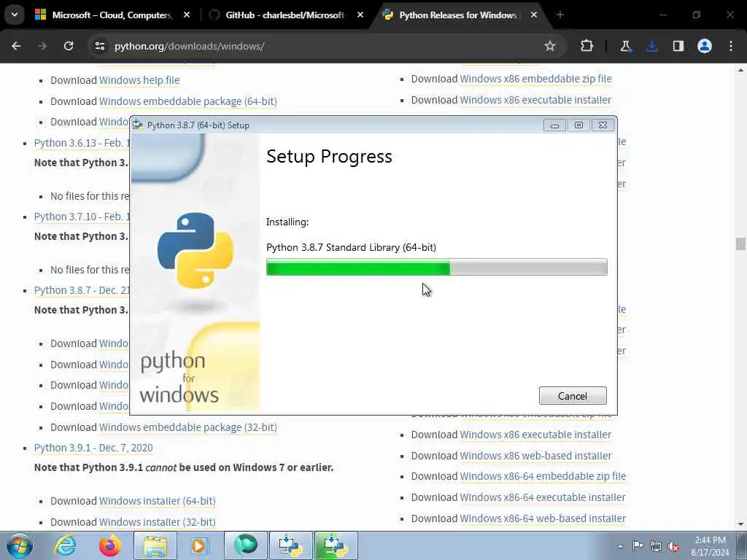Open lower Windows x86 executable installer link

click(x=535, y=435)
